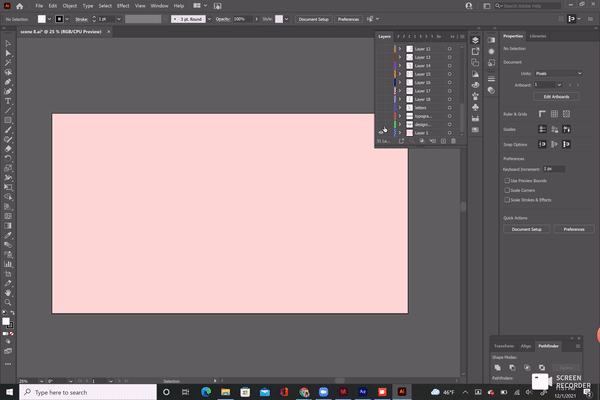Expand Layer 12 in Layers panel
The height and width of the screenshot is (400, 600).
(x=400, y=49)
